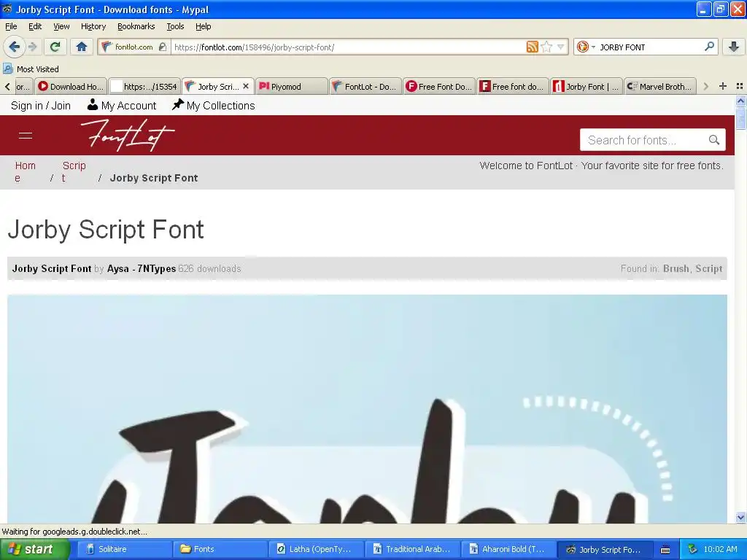
Task: Go to Script breadcrumb link
Action: click(x=74, y=172)
